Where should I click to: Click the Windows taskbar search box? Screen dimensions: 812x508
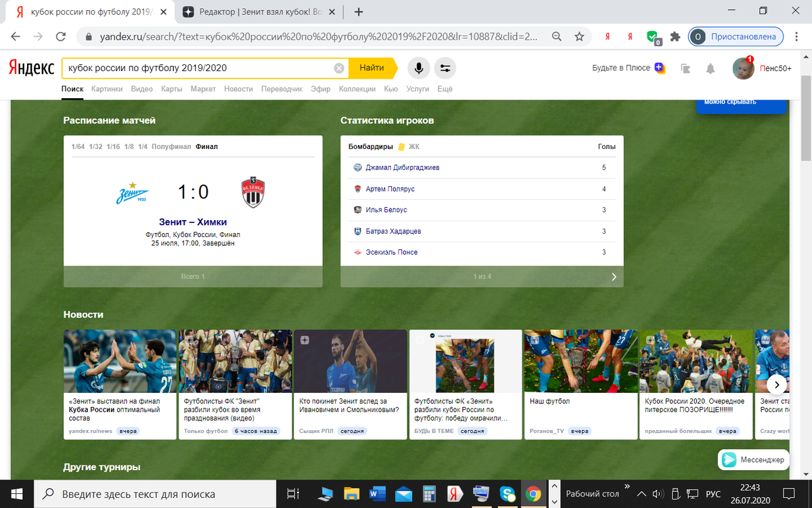coord(155,494)
